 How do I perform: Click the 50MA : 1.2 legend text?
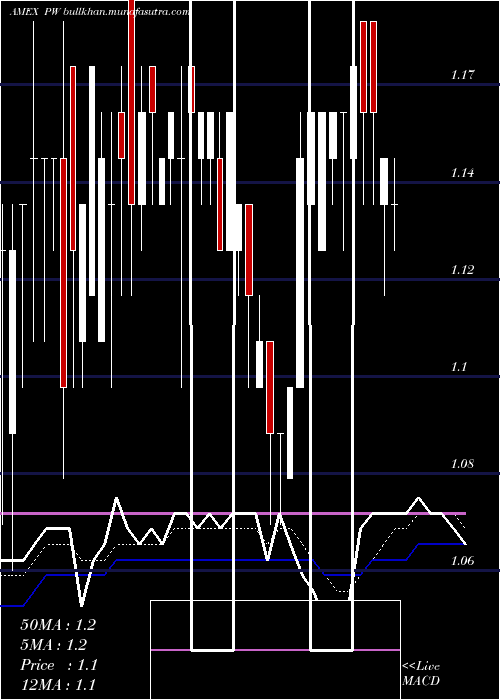[x=58, y=625]
